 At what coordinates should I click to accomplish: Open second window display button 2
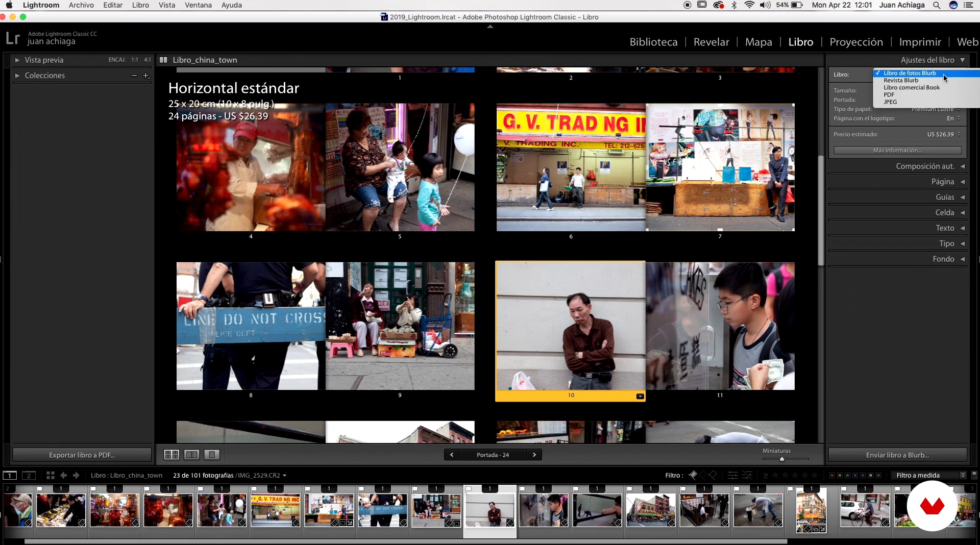tap(29, 475)
